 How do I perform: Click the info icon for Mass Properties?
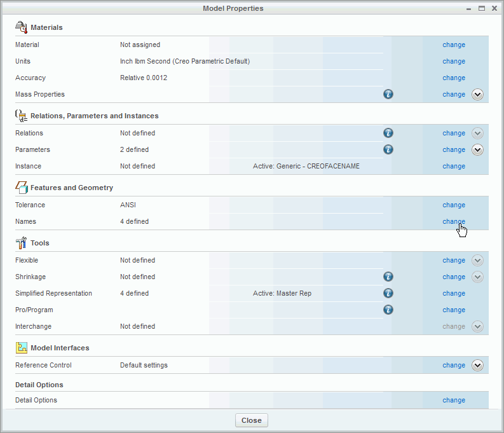(388, 94)
